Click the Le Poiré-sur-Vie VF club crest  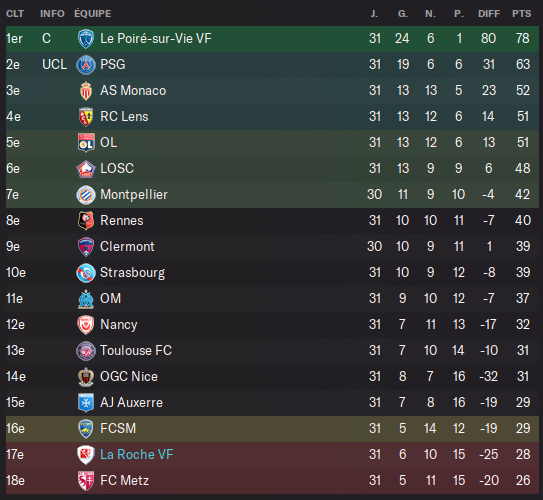coord(86,39)
